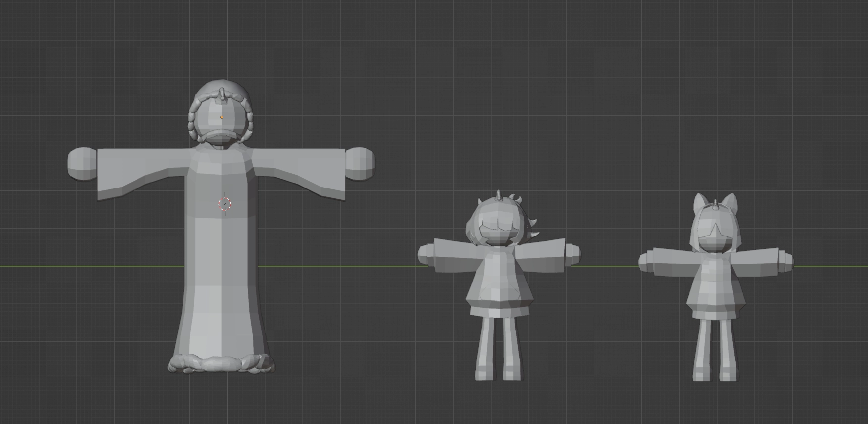The width and height of the screenshot is (868, 424).
Task: Click the robed figure's spherical hand at screen left
Action: [82, 164]
